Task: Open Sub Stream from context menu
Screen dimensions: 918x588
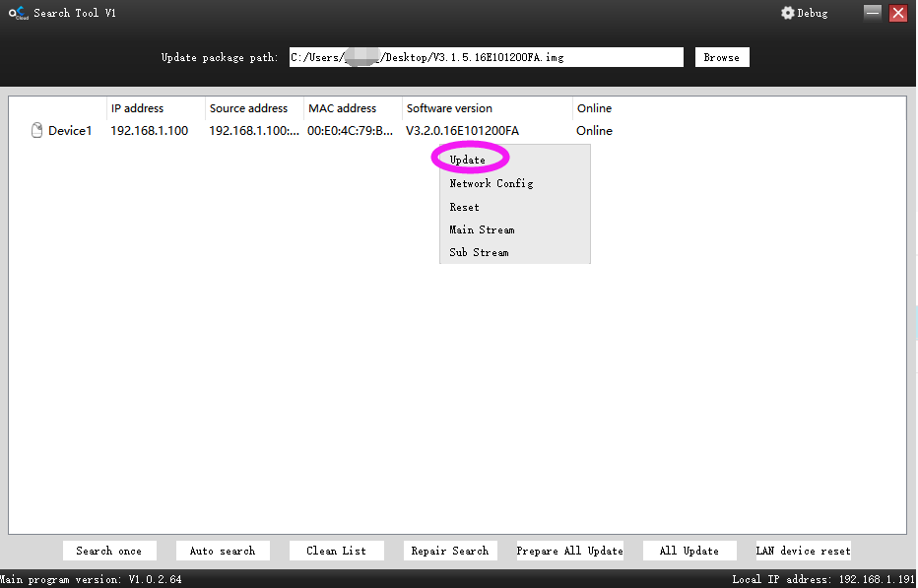Action: click(x=479, y=252)
